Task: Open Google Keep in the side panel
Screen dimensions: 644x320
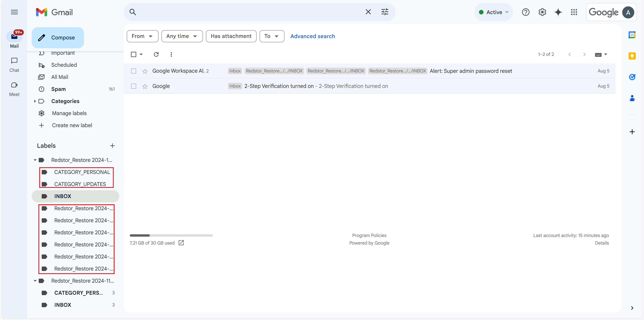Action: [632, 56]
